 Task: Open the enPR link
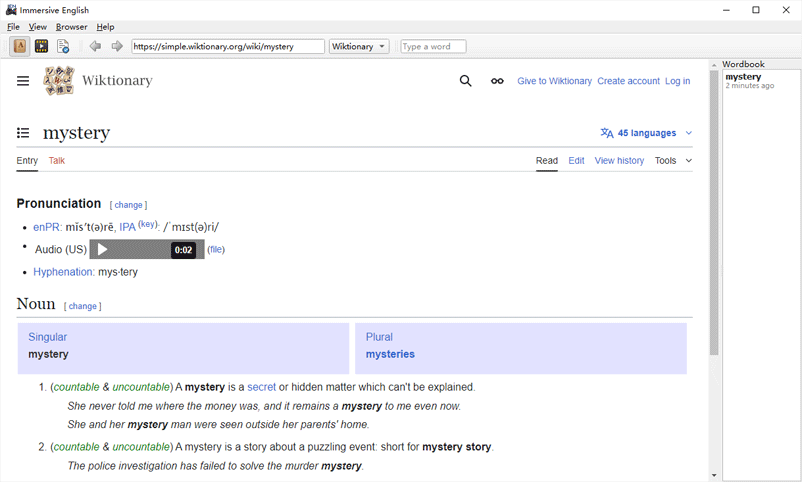tap(47, 227)
